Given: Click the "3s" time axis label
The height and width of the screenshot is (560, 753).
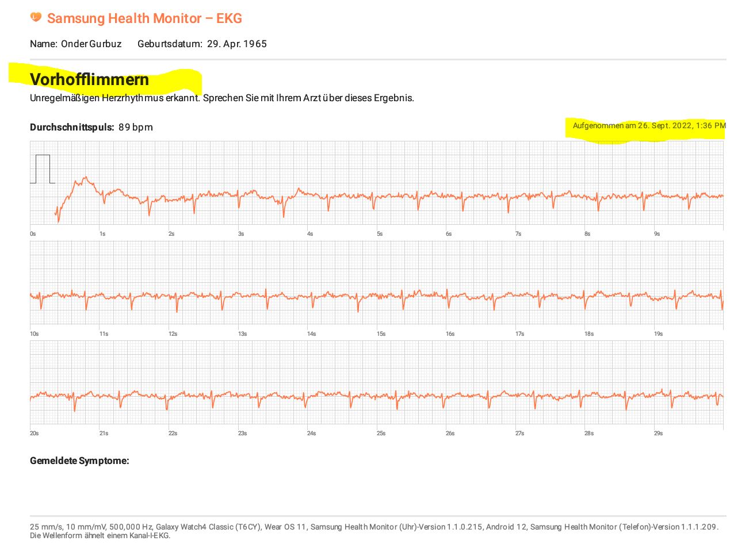Looking at the screenshot, I should point(241,234).
